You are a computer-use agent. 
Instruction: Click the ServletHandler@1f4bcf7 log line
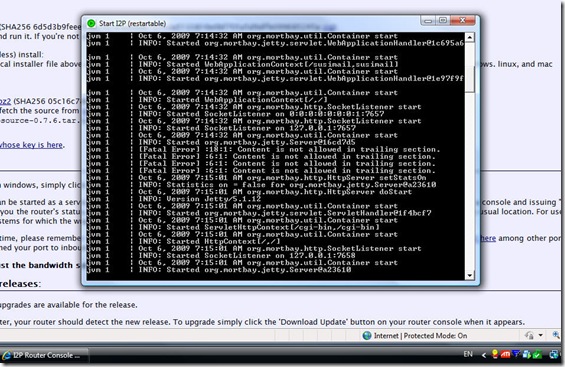point(259,213)
